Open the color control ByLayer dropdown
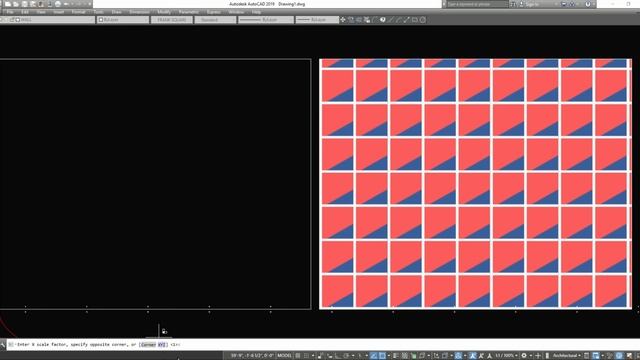The image size is (640, 360). [122, 20]
